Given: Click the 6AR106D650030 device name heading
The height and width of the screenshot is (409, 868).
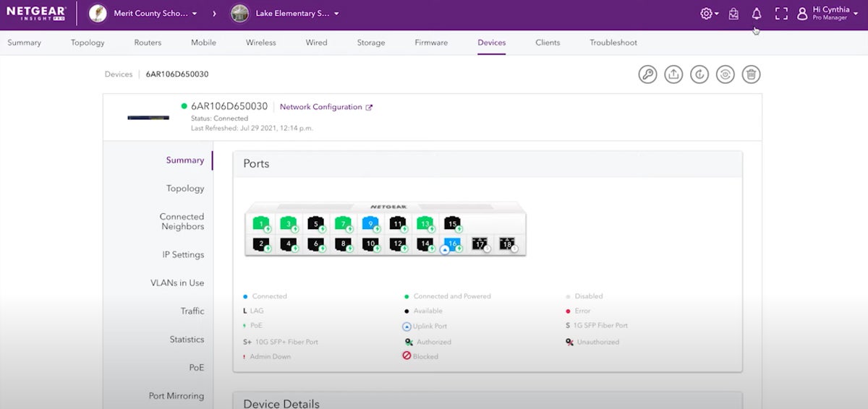Looking at the screenshot, I should pyautogui.click(x=229, y=106).
